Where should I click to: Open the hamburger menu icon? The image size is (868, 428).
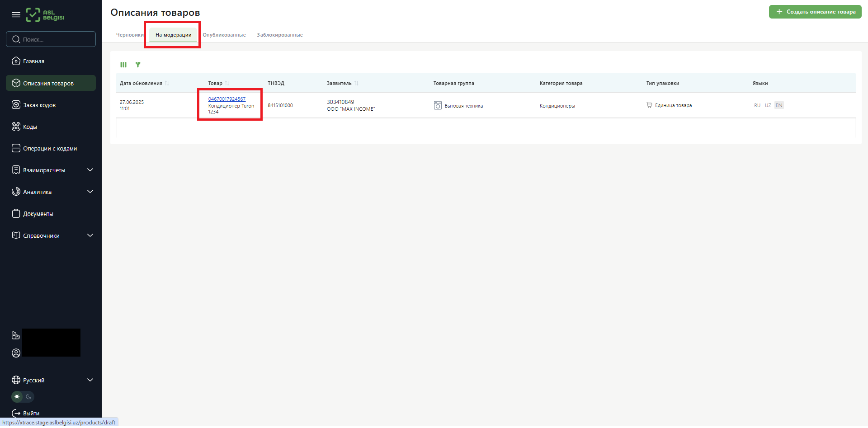click(x=16, y=15)
